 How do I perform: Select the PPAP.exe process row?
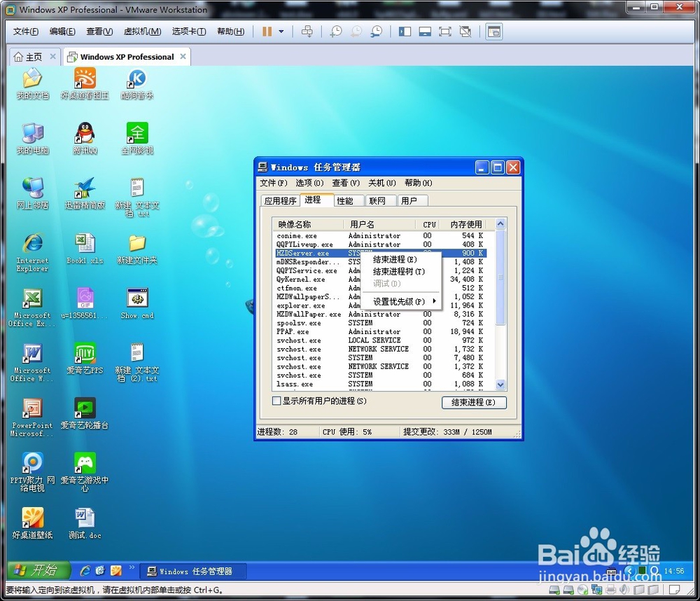click(379, 331)
